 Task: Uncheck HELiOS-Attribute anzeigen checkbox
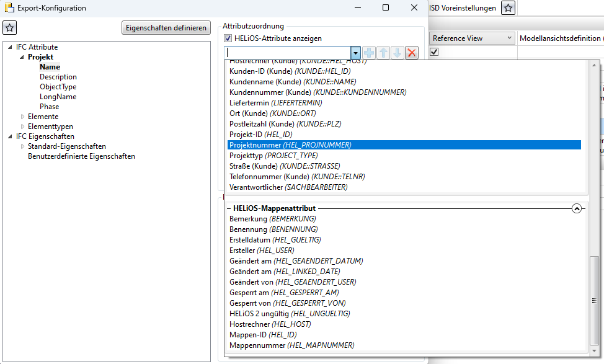click(228, 38)
